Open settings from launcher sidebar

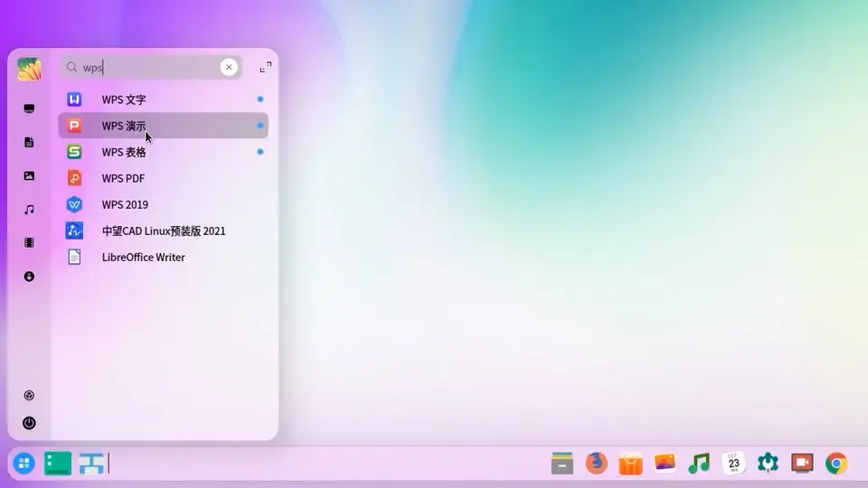(x=29, y=395)
